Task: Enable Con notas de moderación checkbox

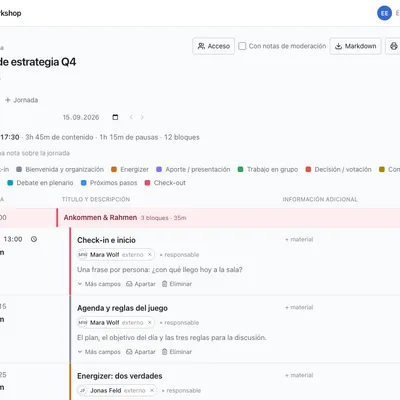Action: [x=242, y=46]
